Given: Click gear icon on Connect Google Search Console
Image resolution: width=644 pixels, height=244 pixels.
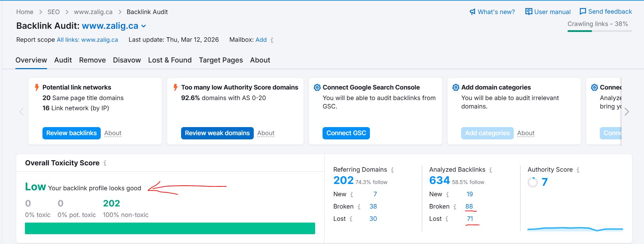Looking at the screenshot, I should 317,87.
